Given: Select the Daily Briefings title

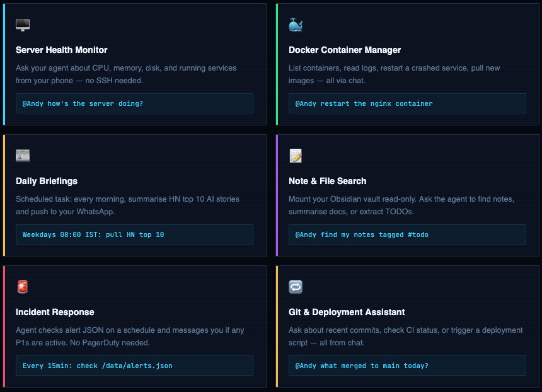Looking at the screenshot, I should click(x=47, y=181).
